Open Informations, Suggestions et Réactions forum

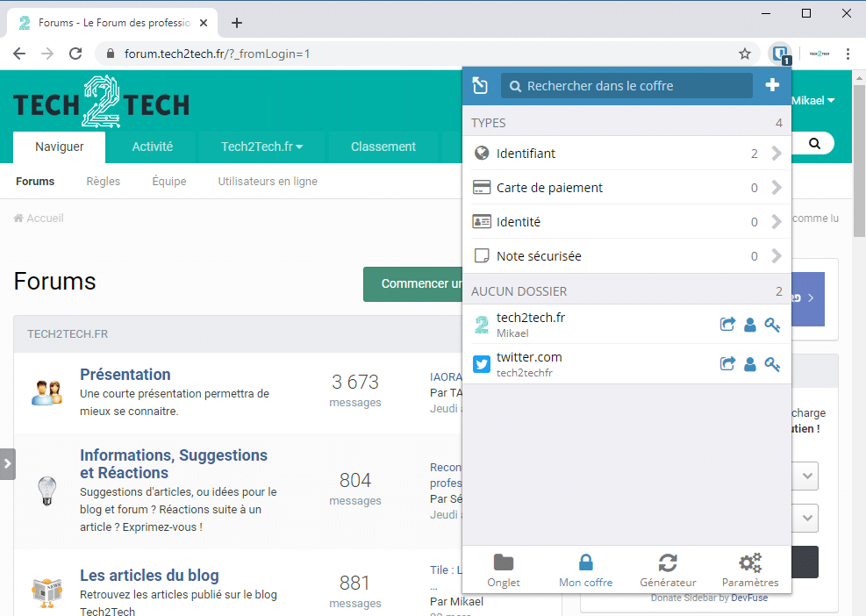[x=174, y=464]
